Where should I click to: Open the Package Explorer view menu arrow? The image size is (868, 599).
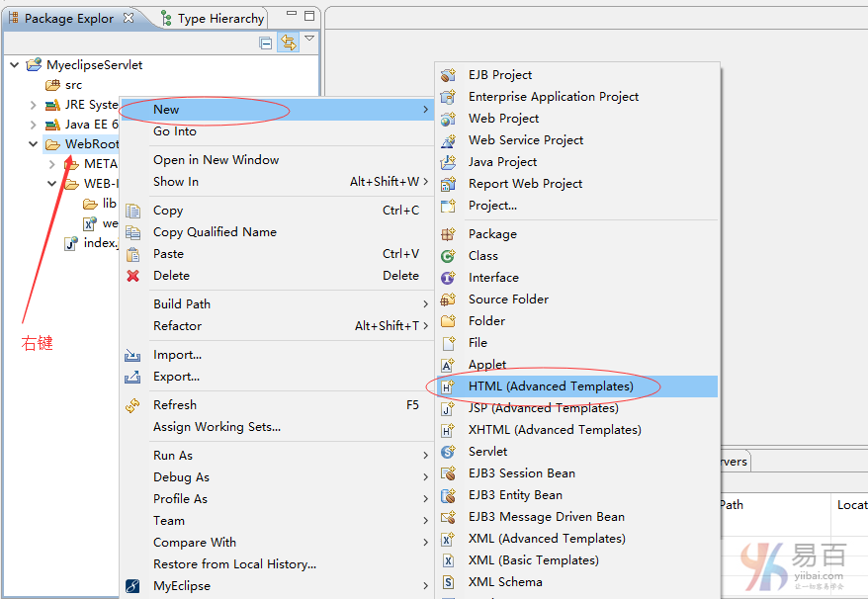[x=309, y=39]
